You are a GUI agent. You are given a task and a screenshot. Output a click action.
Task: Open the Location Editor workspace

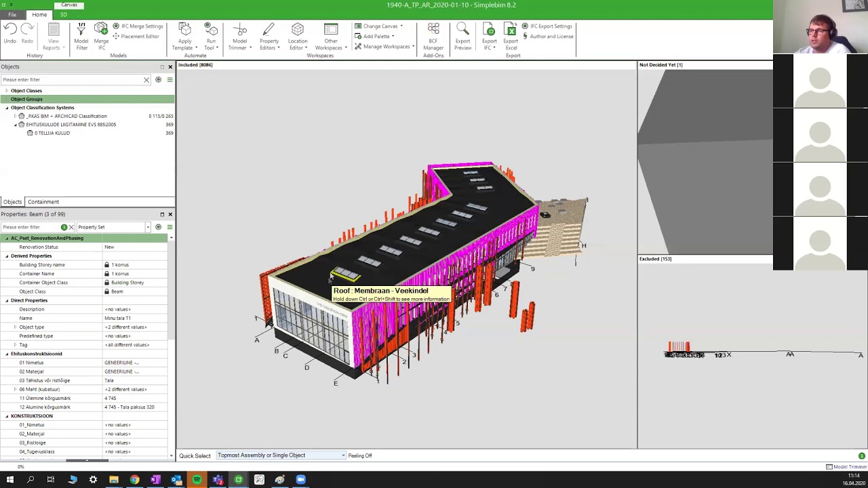pyautogui.click(x=297, y=37)
